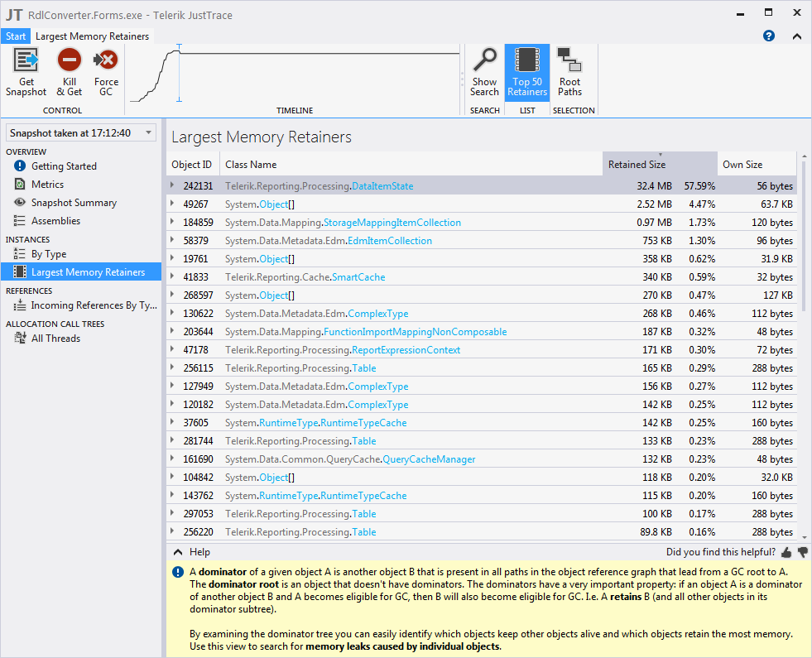Run Force GC from the toolbar
The height and width of the screenshot is (658, 812).
coord(106,61)
